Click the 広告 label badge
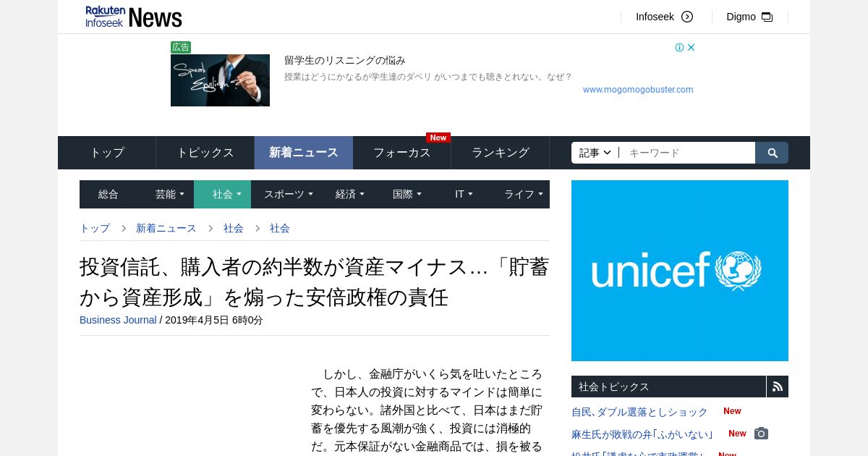This screenshot has height=456, width=868. click(x=181, y=47)
